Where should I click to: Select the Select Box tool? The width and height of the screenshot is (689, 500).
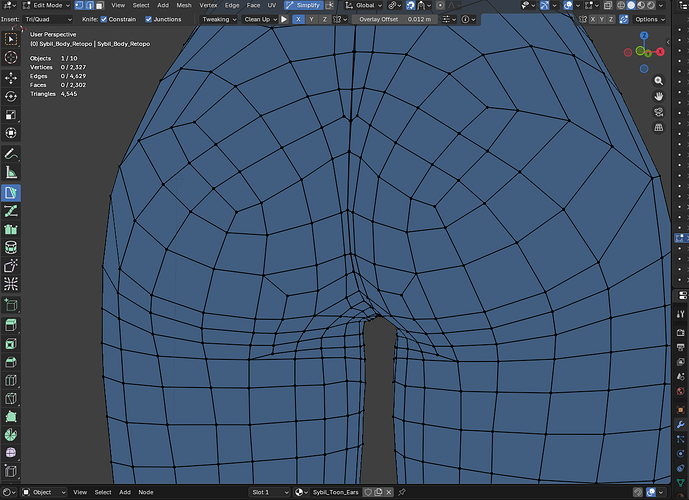11,39
